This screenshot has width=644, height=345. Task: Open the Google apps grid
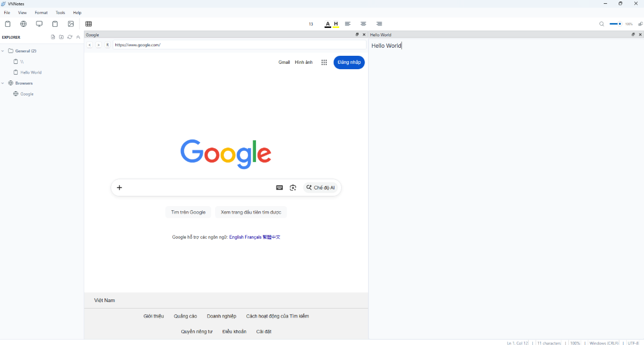(324, 62)
